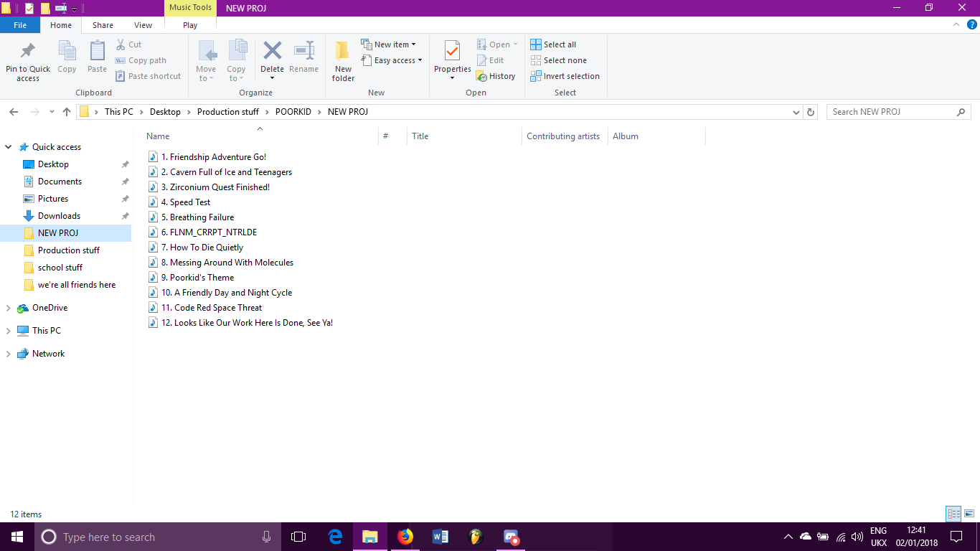Open file Properties
The image size is (980, 551).
[x=452, y=61]
